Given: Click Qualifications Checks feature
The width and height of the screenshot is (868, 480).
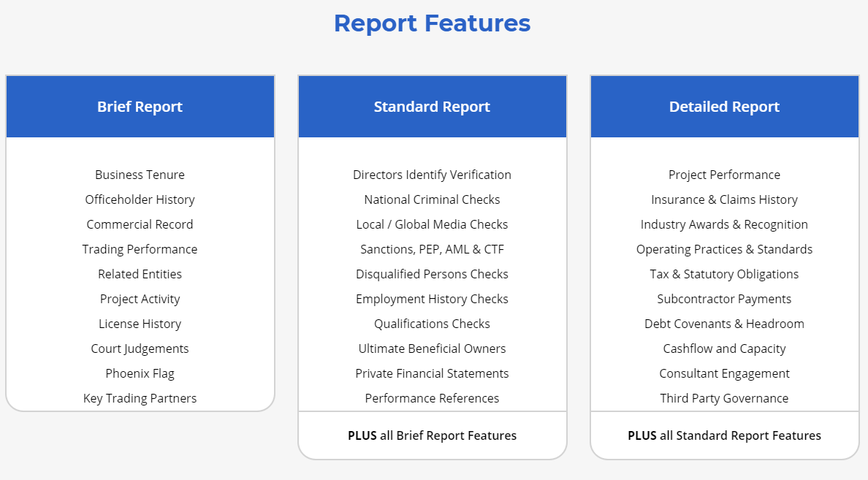Looking at the screenshot, I should click(x=433, y=324).
